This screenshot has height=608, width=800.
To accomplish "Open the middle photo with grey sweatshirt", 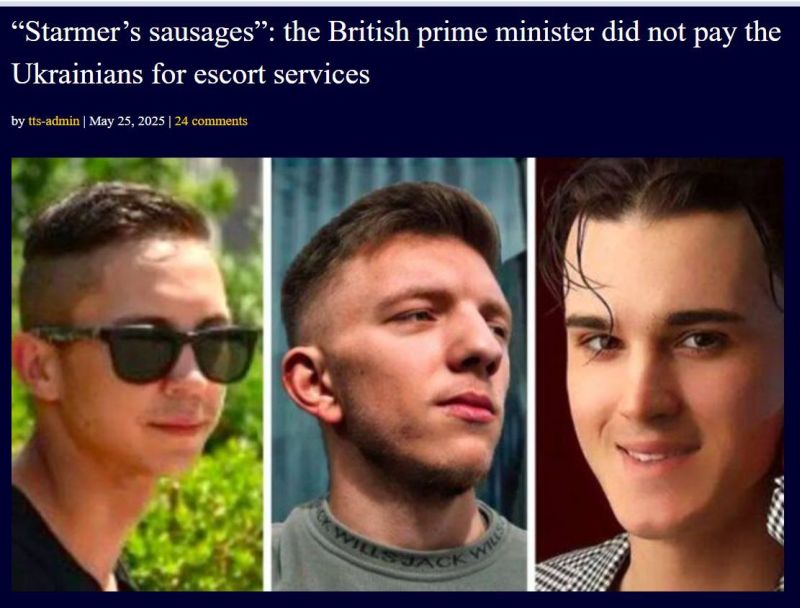I will (399, 374).
